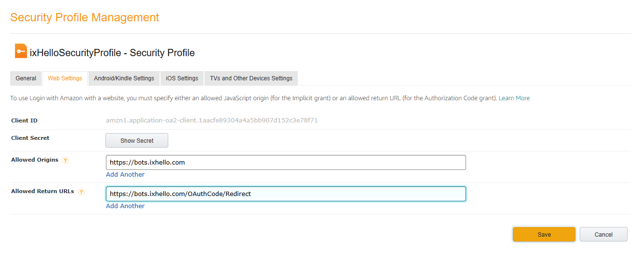Click the Client ID label
This screenshot has width=644, height=257.
tap(24, 121)
